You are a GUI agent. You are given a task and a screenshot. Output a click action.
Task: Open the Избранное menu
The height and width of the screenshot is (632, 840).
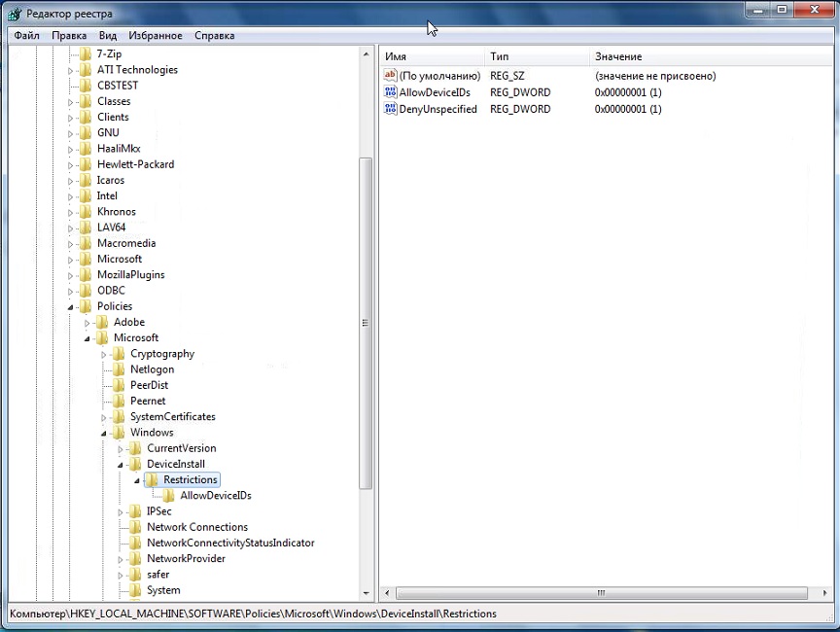click(x=154, y=36)
